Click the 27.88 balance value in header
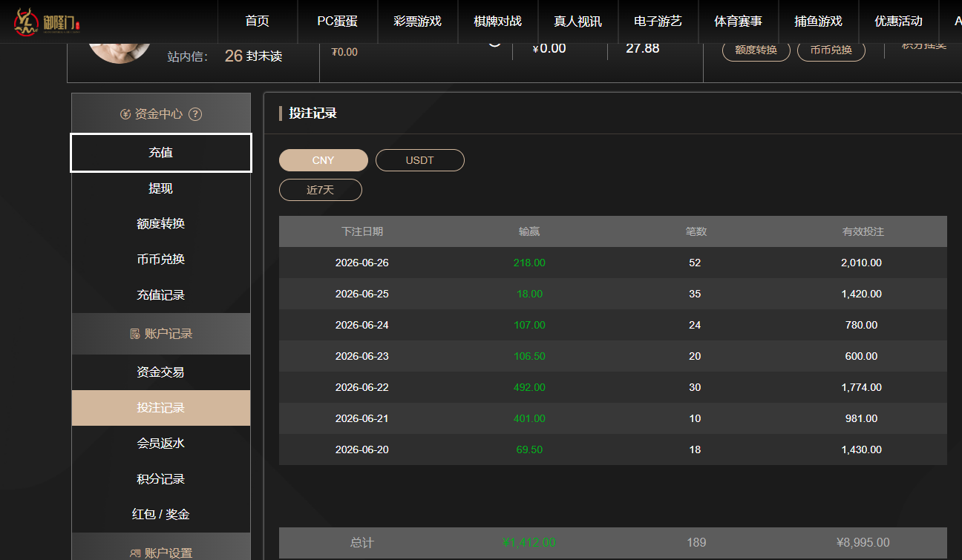The image size is (962, 560). point(643,48)
